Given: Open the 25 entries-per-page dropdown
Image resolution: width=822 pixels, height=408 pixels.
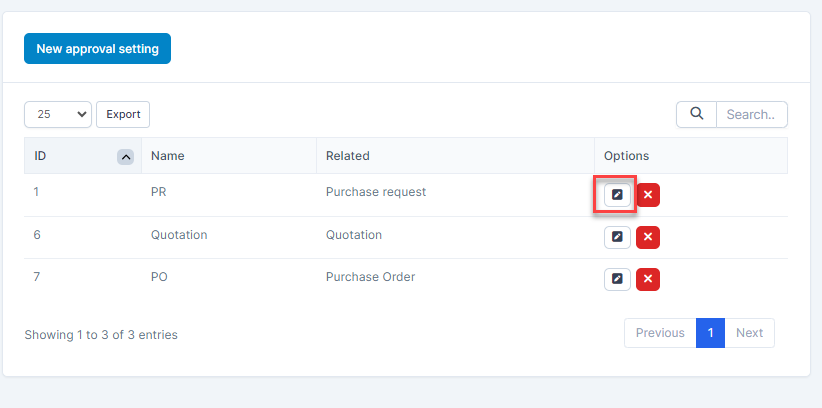Looking at the screenshot, I should pyautogui.click(x=58, y=114).
